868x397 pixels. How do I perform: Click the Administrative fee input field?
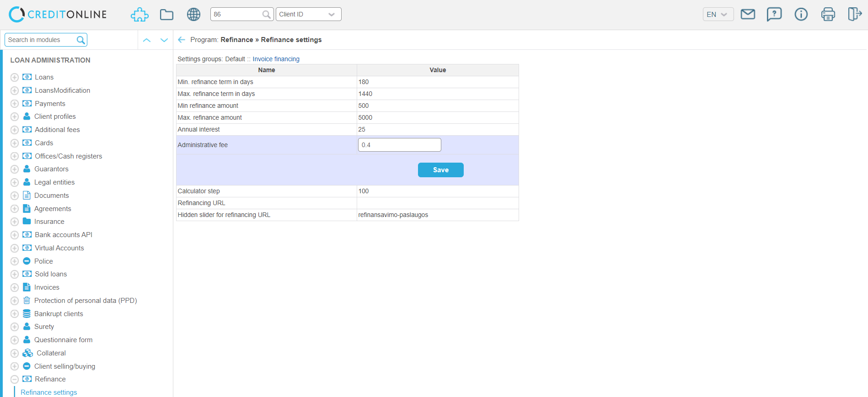coord(399,145)
